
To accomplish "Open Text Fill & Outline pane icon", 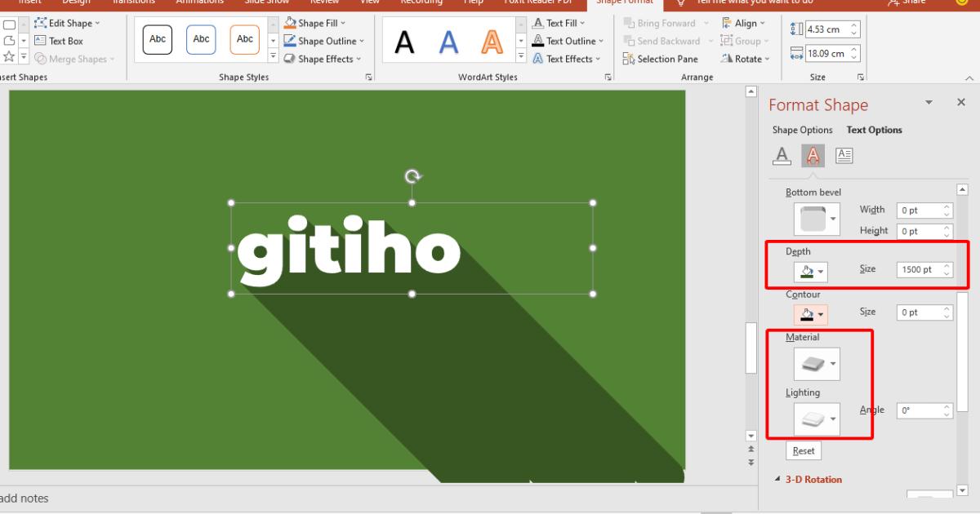I will (x=782, y=155).
